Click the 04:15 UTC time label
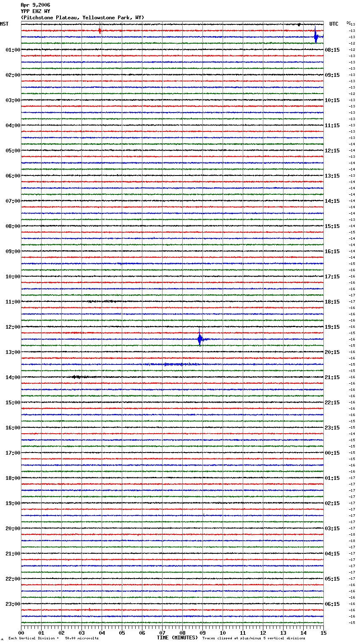 [x=332, y=554]
